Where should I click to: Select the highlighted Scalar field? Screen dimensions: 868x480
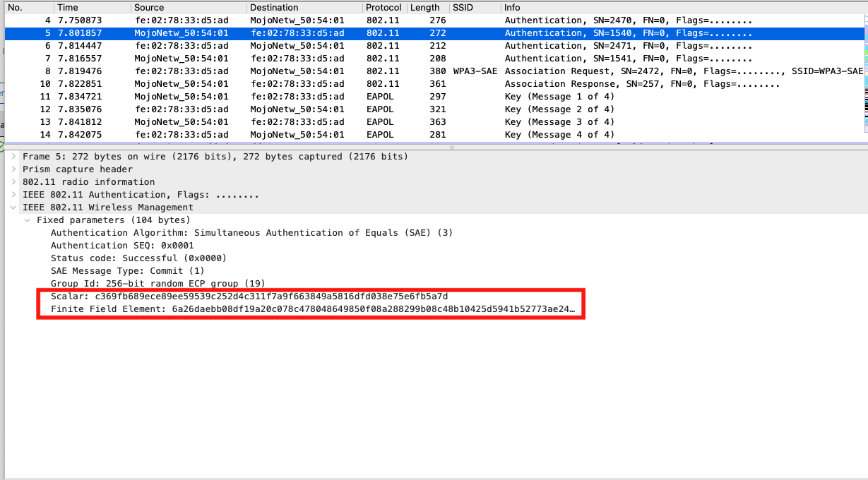[x=247, y=296]
